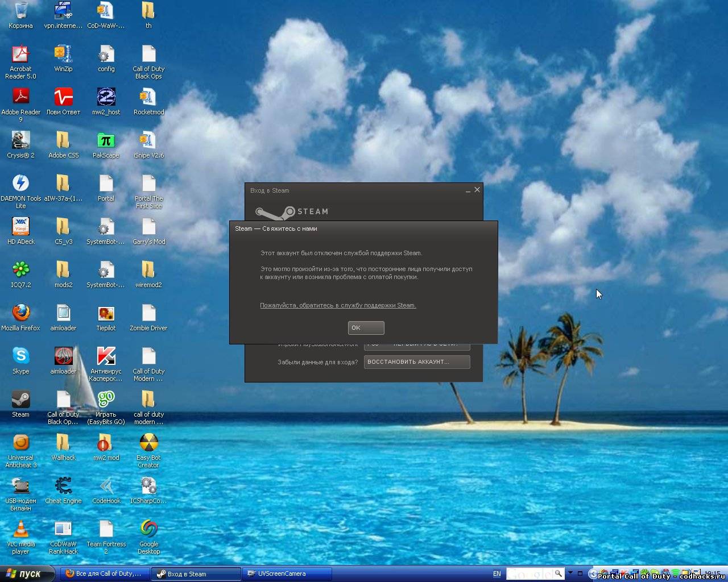This screenshot has width=728, height=582.
Task: Open the taskbar deskband dropdown arrow
Action: pyautogui.click(x=570, y=573)
